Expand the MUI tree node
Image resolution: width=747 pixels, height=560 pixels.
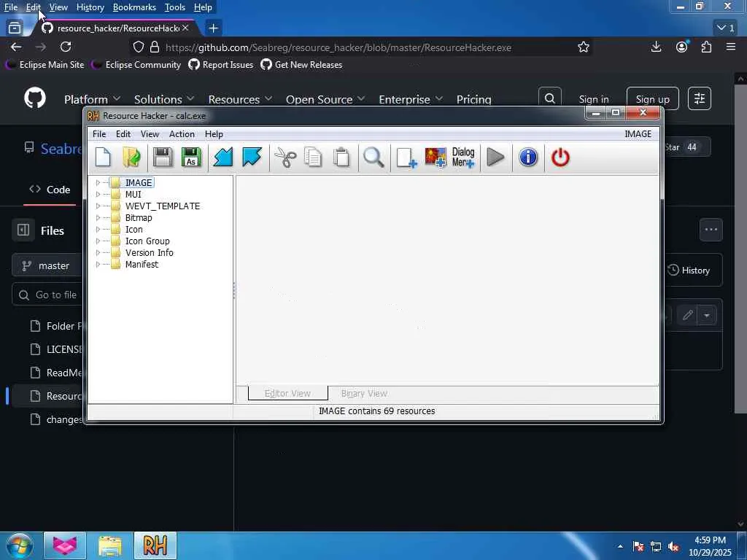point(98,194)
